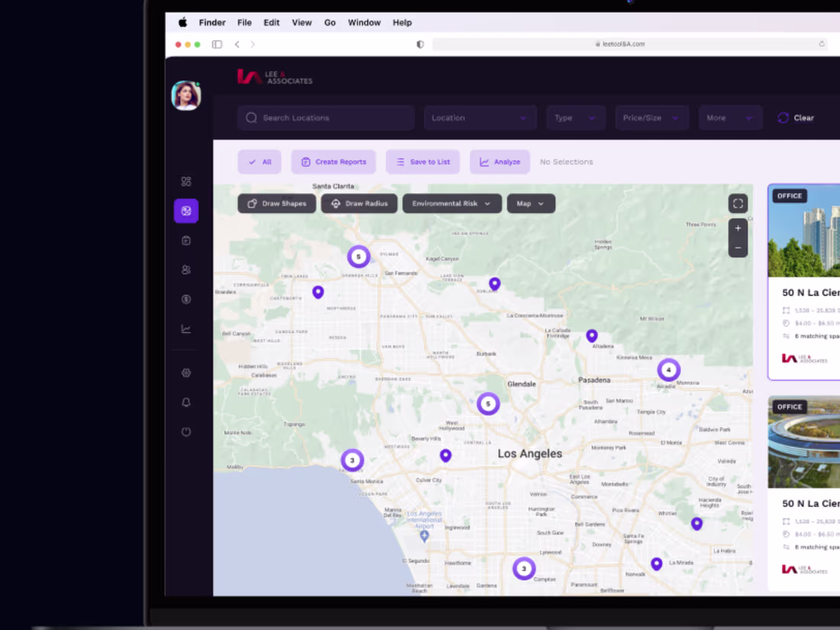840x630 pixels.
Task: Expand the Price/Size filter dropdown
Action: (651, 118)
